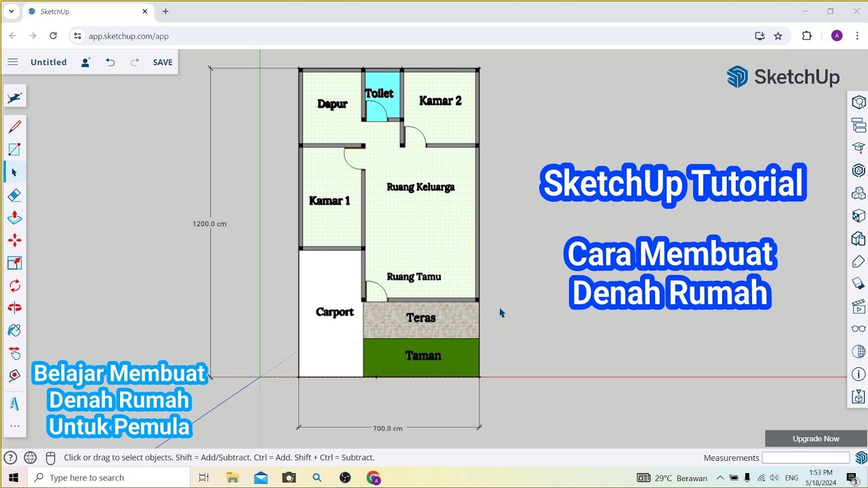Viewport: 868px width, 488px height.
Task: Click the Measurements input field
Action: coord(806,457)
